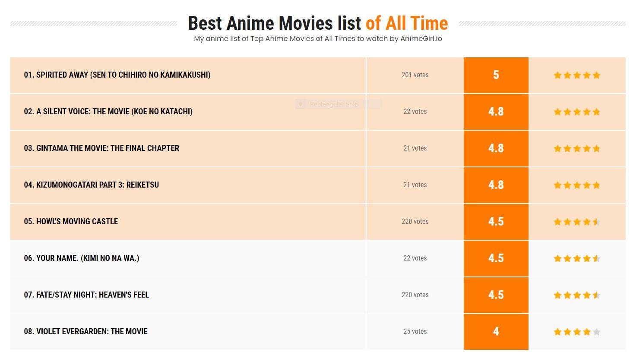This screenshot has height=364, width=633.
Task: Click the stars for Gintama The Movie
Action: (x=577, y=148)
